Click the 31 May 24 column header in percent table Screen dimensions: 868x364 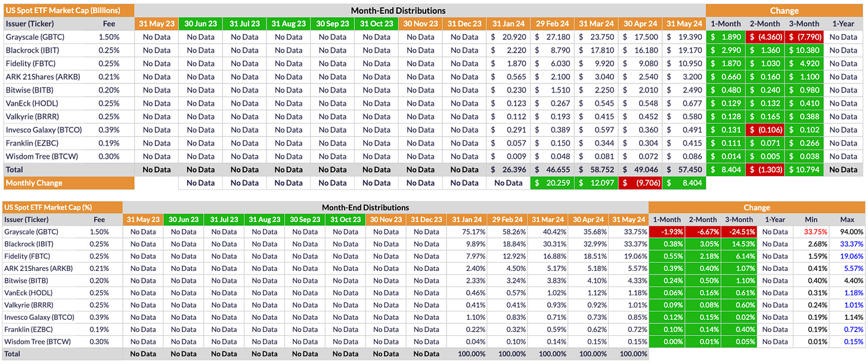coord(628,220)
